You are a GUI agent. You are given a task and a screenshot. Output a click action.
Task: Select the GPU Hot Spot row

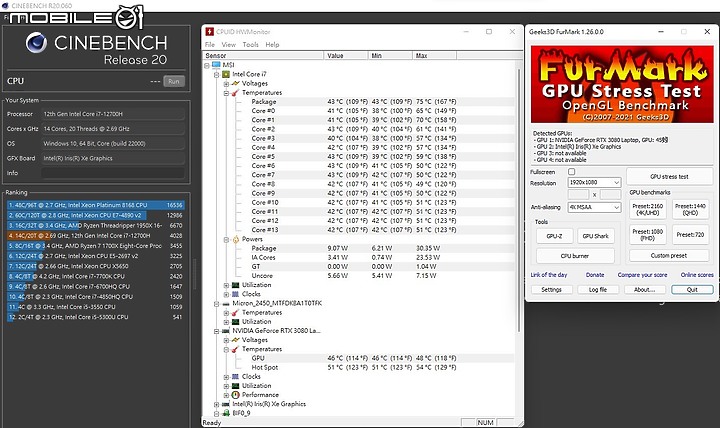360,367
